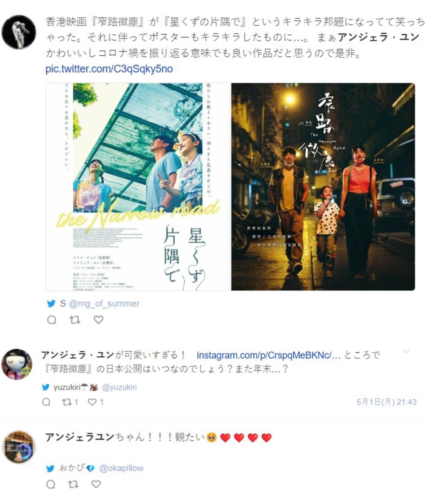Screen dimensions: 431x504
Task: Expand the yuzukiri tweet options chevron
Action: click(407, 351)
